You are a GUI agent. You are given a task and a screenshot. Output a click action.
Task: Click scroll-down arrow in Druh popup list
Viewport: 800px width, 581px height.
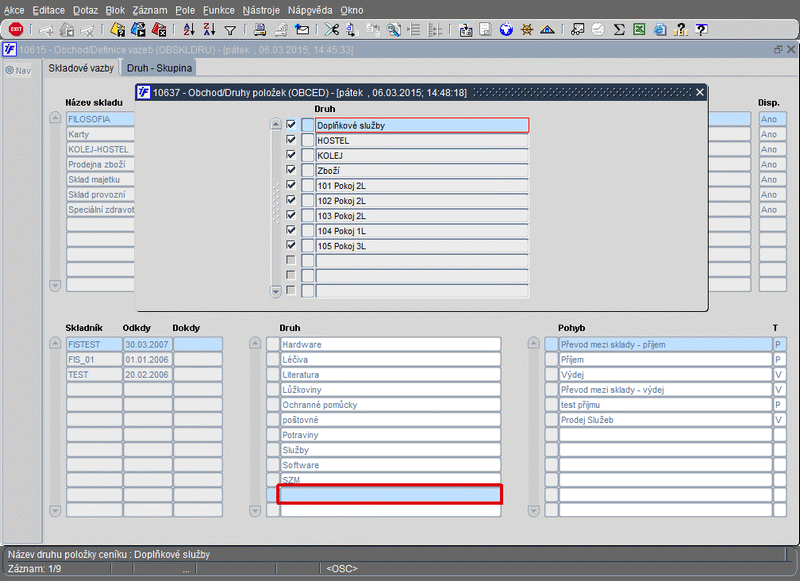click(x=276, y=291)
